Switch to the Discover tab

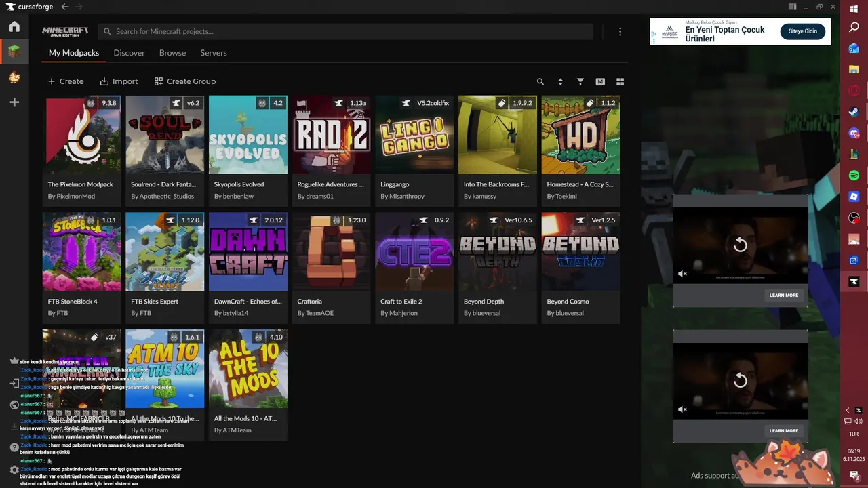click(129, 53)
